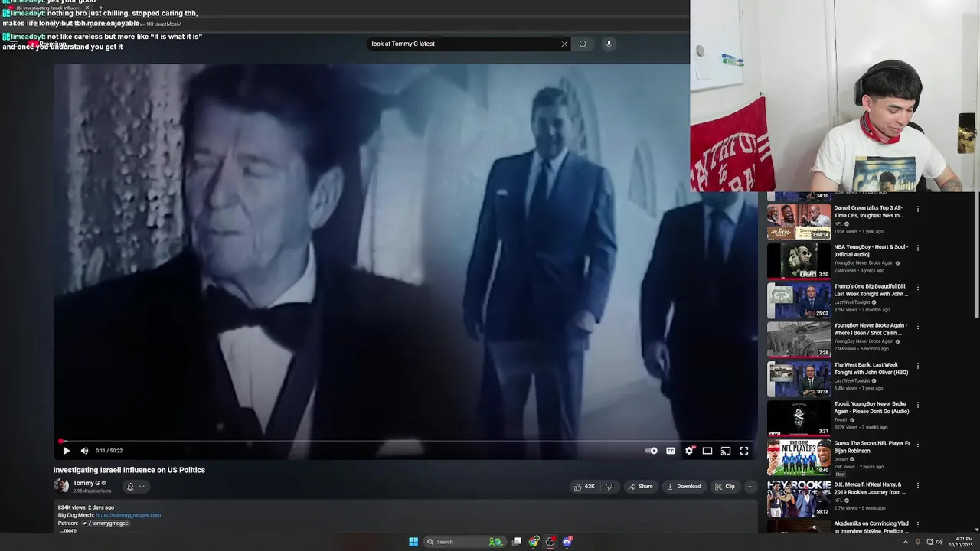Viewport: 980px width, 551px height.
Task: Open options menu for Where I Been video
Action: click(x=918, y=326)
